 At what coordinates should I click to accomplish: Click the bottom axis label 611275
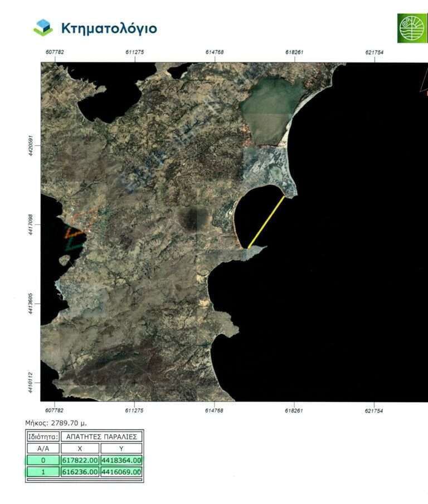click(135, 410)
